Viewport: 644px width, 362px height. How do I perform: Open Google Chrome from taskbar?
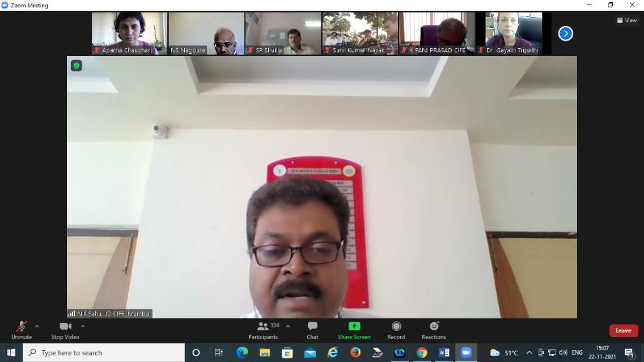point(421,352)
